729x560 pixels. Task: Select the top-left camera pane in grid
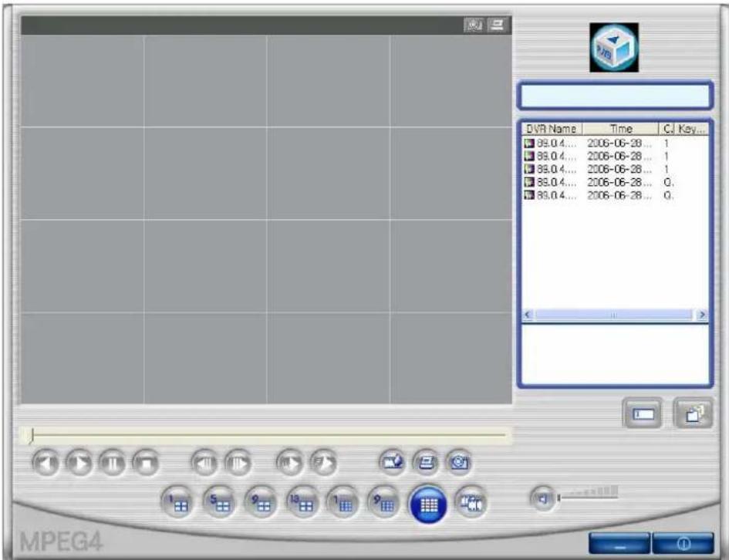(x=83, y=81)
